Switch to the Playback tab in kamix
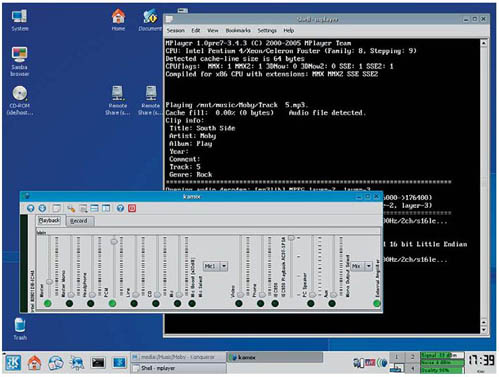 click(x=49, y=220)
